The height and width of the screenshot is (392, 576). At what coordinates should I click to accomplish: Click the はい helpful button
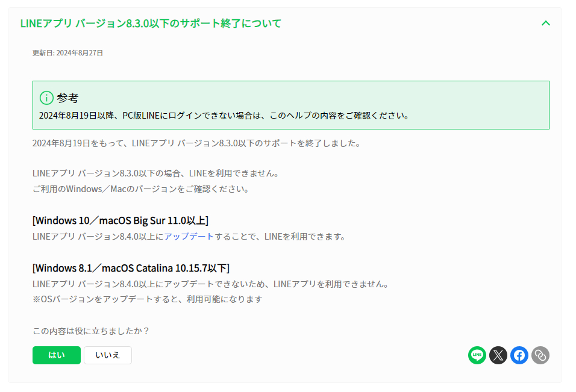click(57, 355)
